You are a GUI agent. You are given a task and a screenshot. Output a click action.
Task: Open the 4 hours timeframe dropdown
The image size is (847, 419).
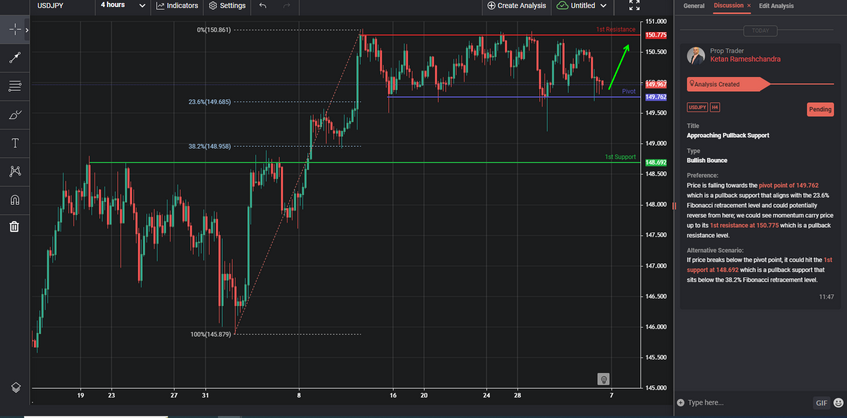123,5
